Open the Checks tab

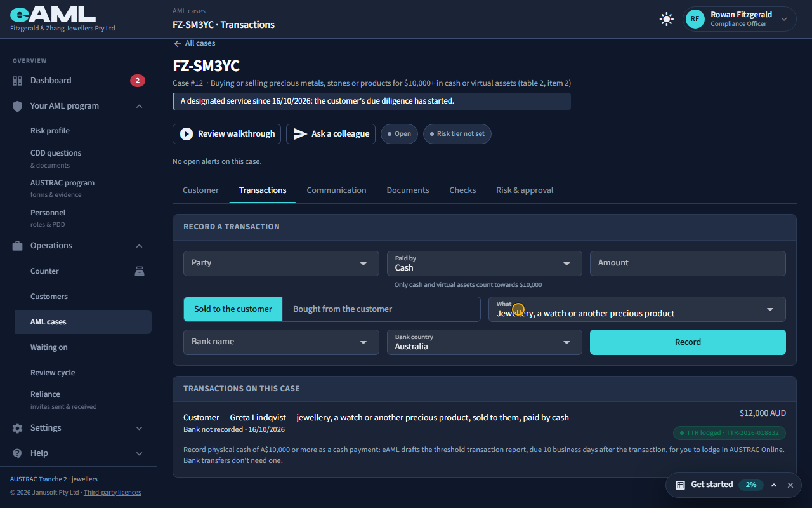click(x=462, y=190)
